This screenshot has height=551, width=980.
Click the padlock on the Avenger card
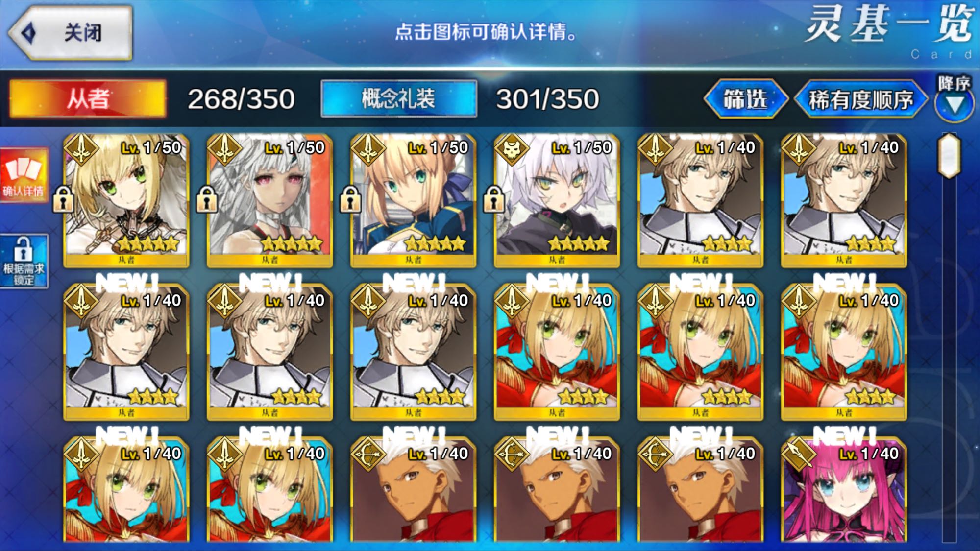pyautogui.click(x=494, y=199)
